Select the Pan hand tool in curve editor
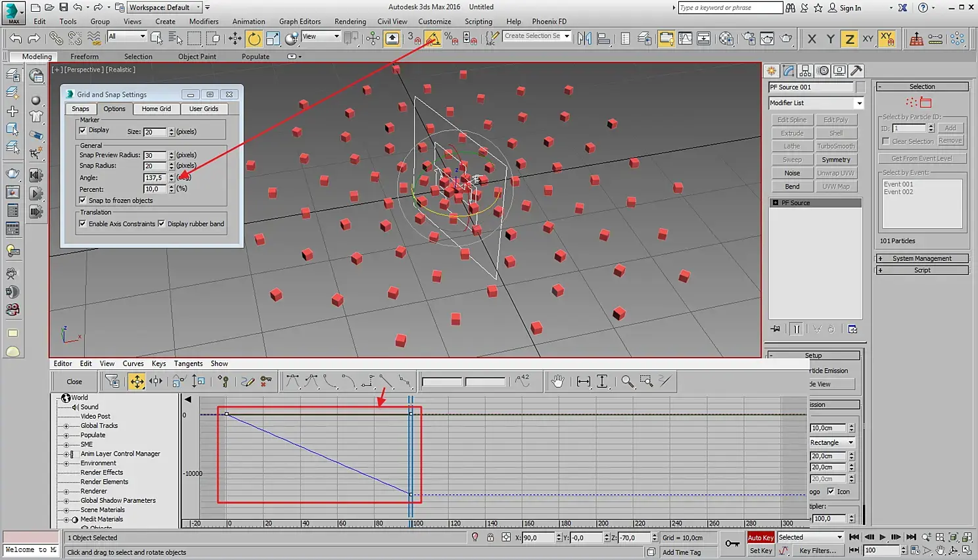This screenshot has height=560, width=978. click(557, 381)
